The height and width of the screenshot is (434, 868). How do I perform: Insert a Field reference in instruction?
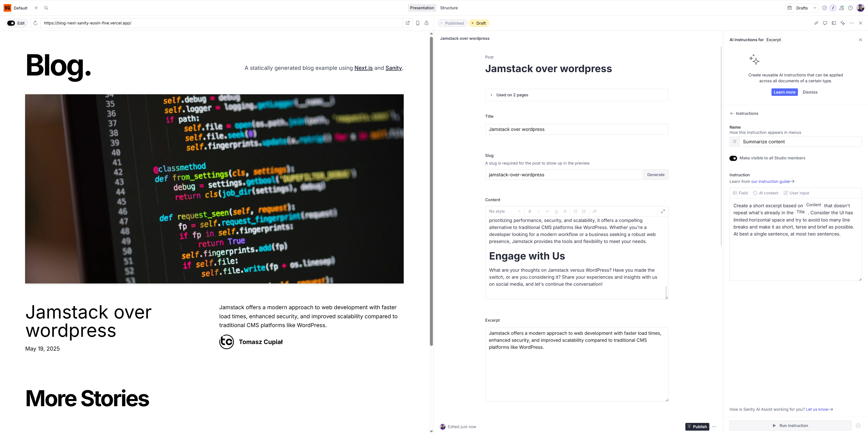740,193
